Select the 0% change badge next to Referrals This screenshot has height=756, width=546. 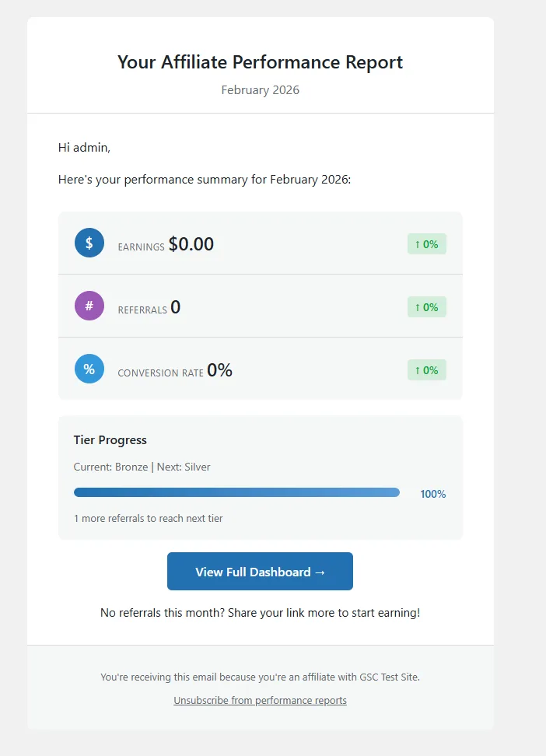pos(427,306)
